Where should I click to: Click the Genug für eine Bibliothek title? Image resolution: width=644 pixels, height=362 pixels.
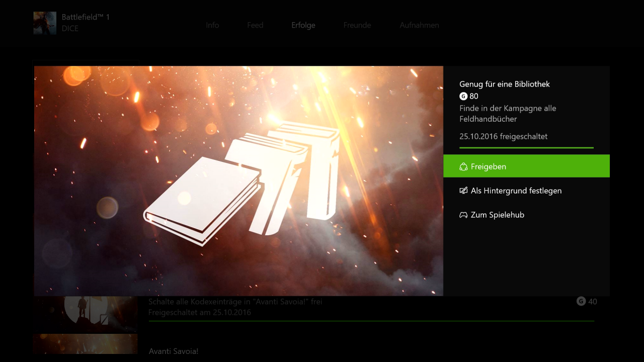pyautogui.click(x=505, y=84)
